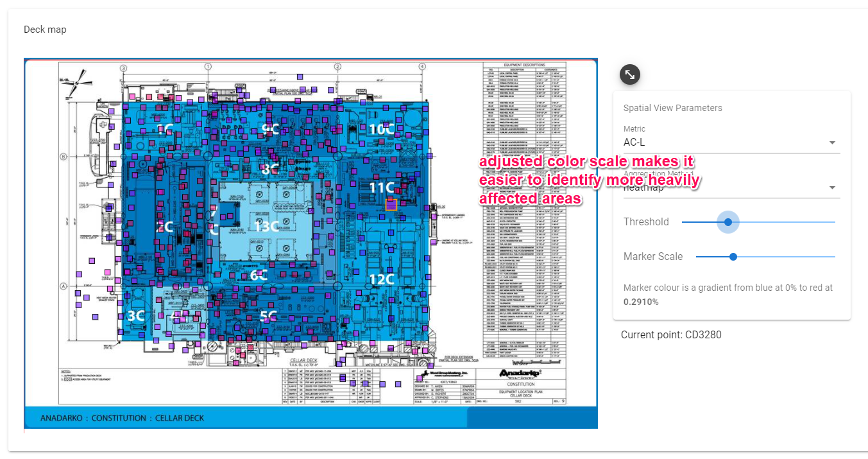Click the Marker Scale slider handle
Screen dimensions: 868x459
(x=733, y=257)
